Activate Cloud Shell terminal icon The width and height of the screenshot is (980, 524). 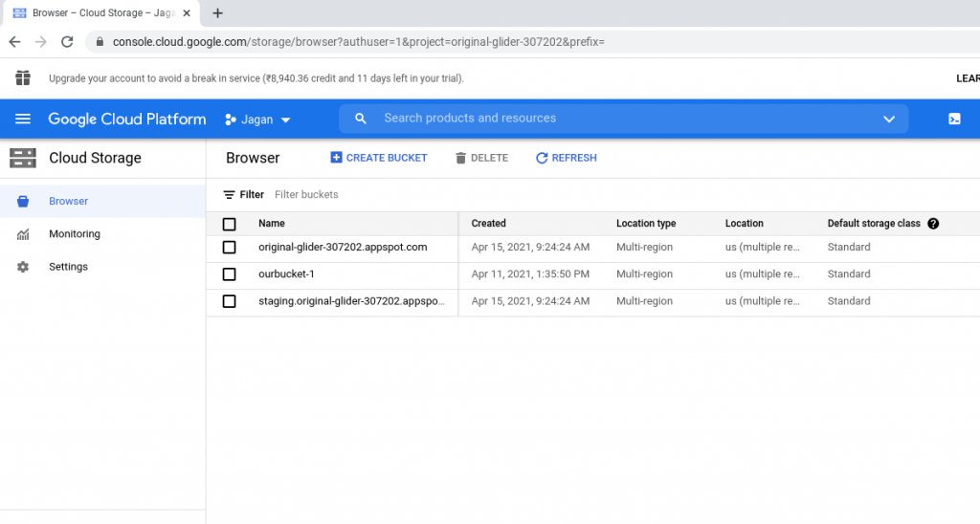pos(954,119)
